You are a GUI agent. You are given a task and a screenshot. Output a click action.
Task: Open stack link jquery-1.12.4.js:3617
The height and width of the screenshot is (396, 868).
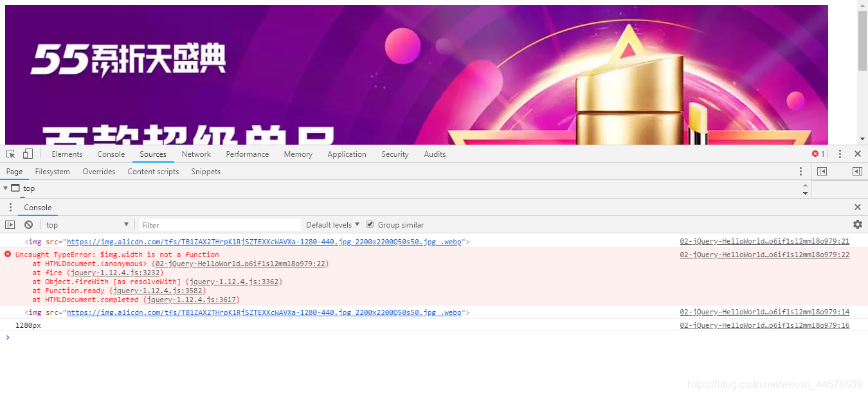(191, 300)
